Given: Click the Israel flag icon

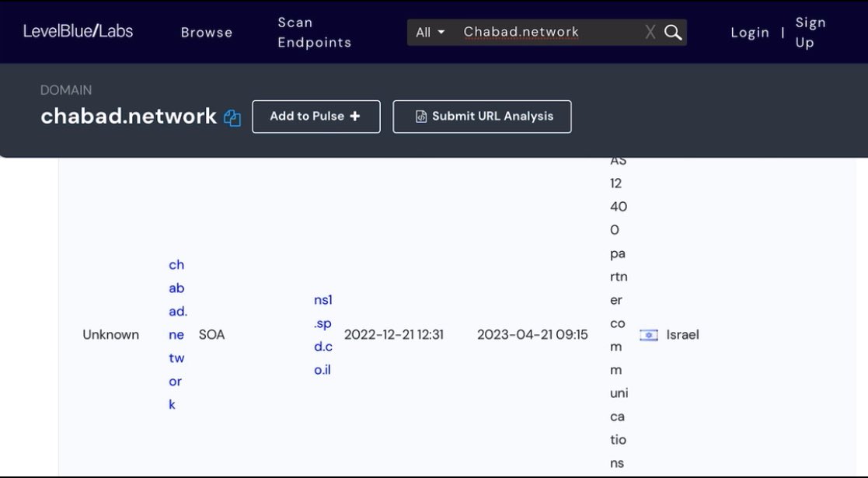Looking at the screenshot, I should point(648,335).
